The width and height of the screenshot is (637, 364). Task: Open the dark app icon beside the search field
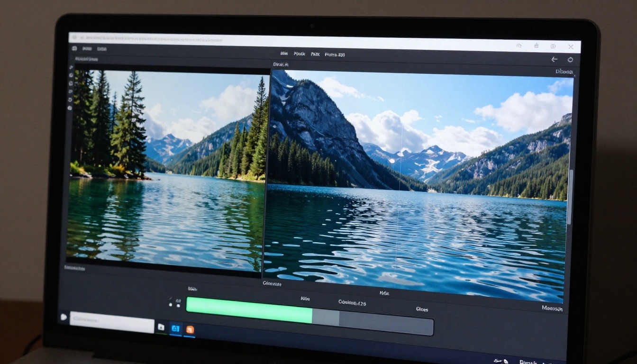click(x=161, y=327)
